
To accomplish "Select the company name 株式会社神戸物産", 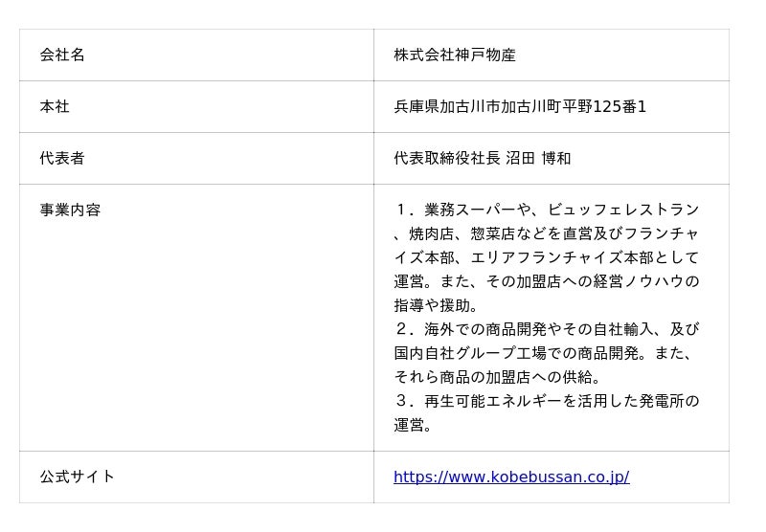I will click(x=455, y=55).
